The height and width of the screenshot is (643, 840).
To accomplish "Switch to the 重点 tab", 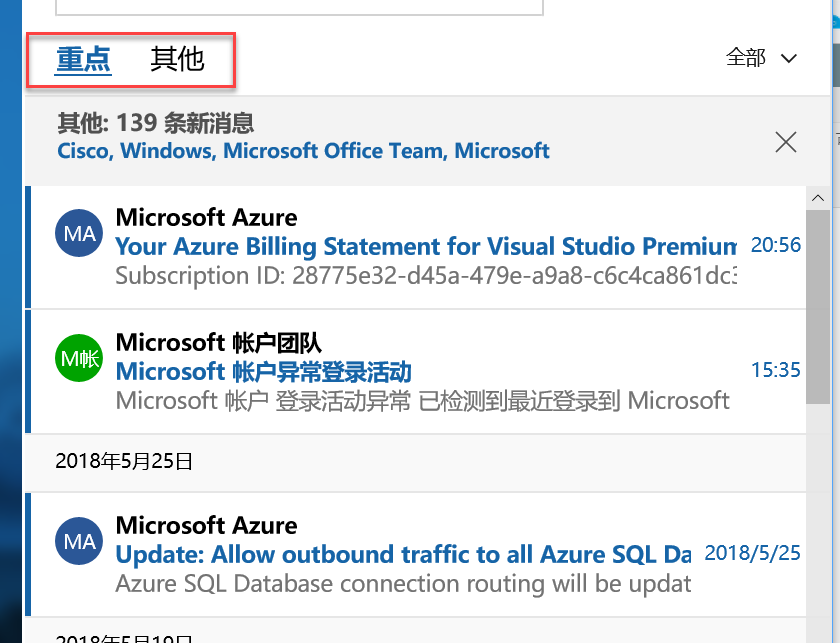I will coord(83,59).
